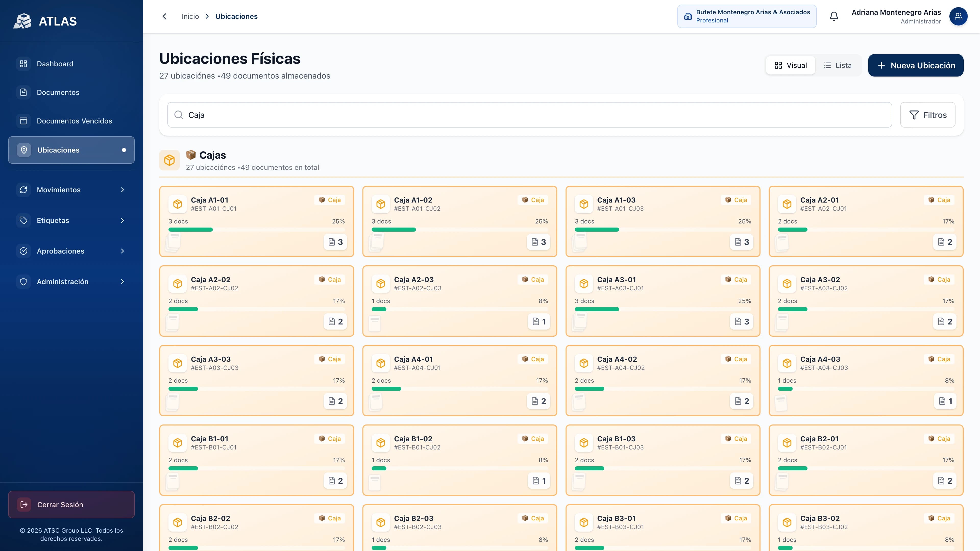This screenshot has width=980, height=551.
Task: Click the Dashboard grid icon
Action: (23, 64)
